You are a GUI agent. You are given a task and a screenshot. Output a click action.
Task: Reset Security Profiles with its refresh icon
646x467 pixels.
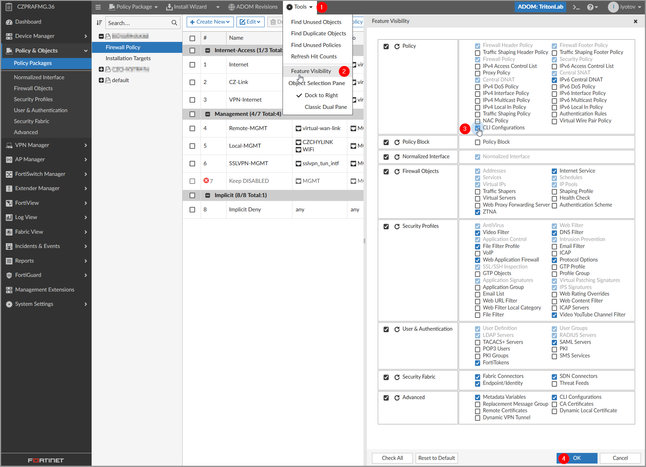(x=397, y=226)
